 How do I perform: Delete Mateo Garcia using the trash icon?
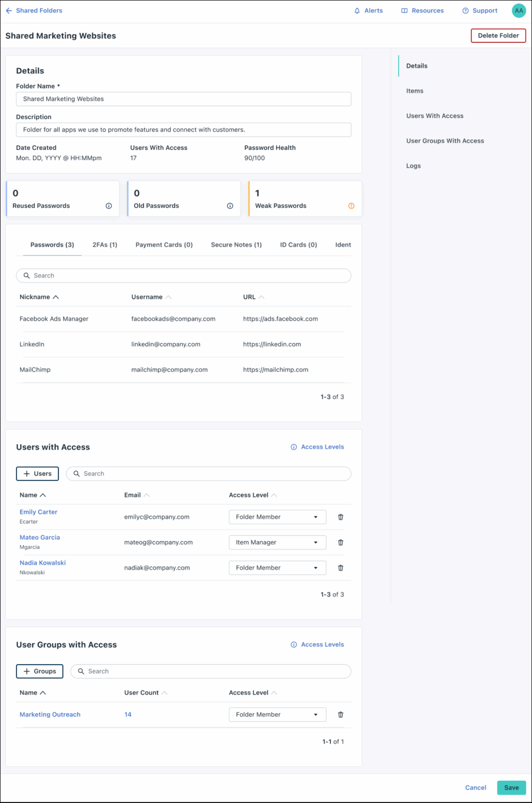pos(340,542)
